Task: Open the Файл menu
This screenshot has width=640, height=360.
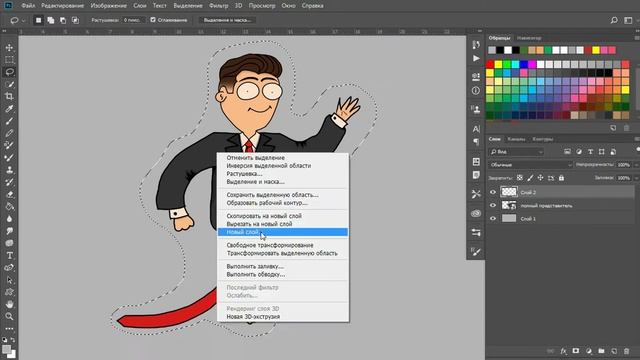Action: pyautogui.click(x=28, y=6)
